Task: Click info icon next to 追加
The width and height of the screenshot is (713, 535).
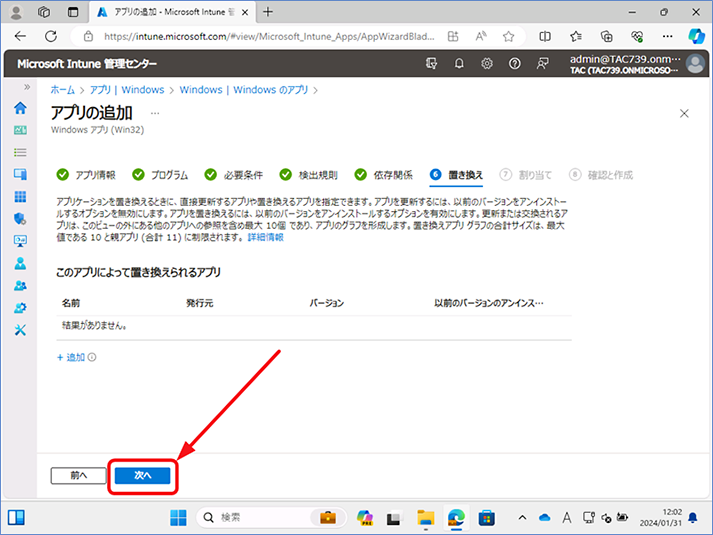Action: pos(92,357)
